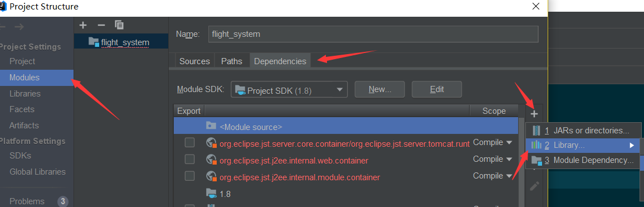This screenshot has width=644, height=207.
Task: Open Artifacts in the sidebar
Action: coord(24,126)
